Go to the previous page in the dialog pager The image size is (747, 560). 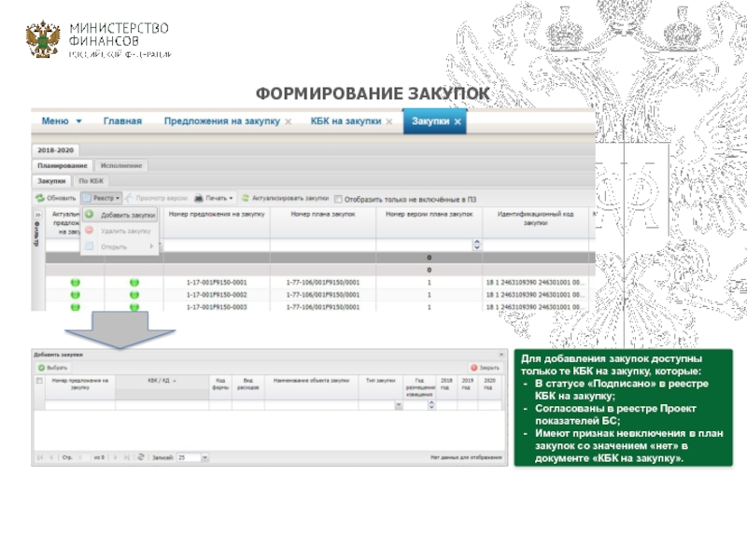(x=51, y=457)
